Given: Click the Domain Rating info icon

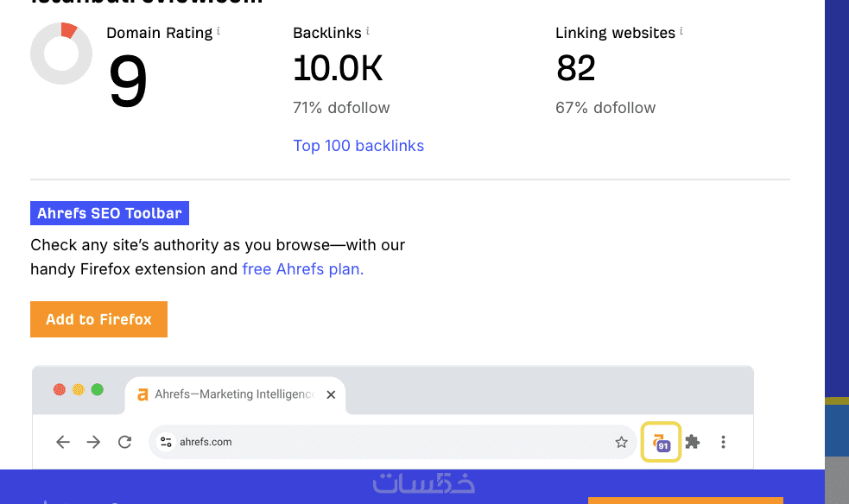Looking at the screenshot, I should [219, 31].
